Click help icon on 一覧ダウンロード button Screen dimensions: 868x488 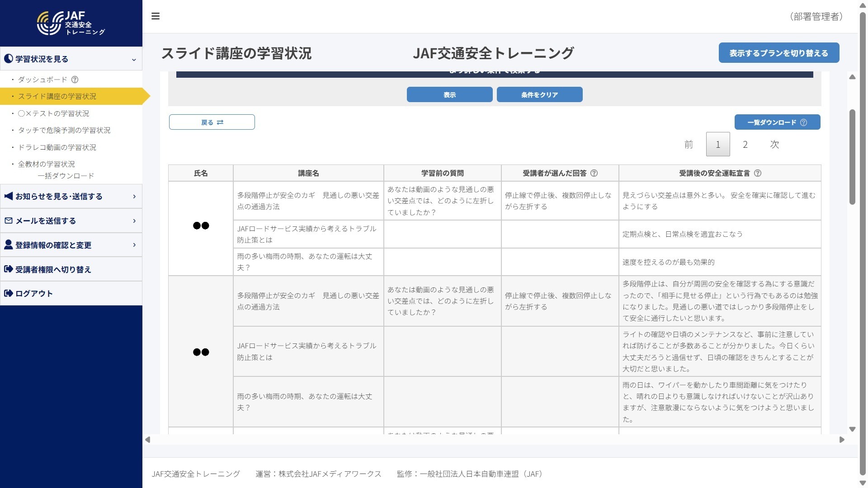(x=803, y=122)
